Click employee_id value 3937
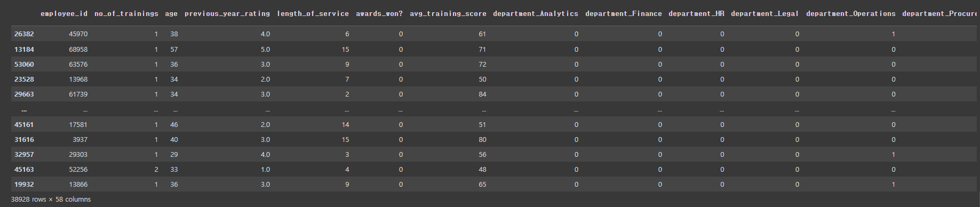The height and width of the screenshot is (207, 980). [80, 139]
